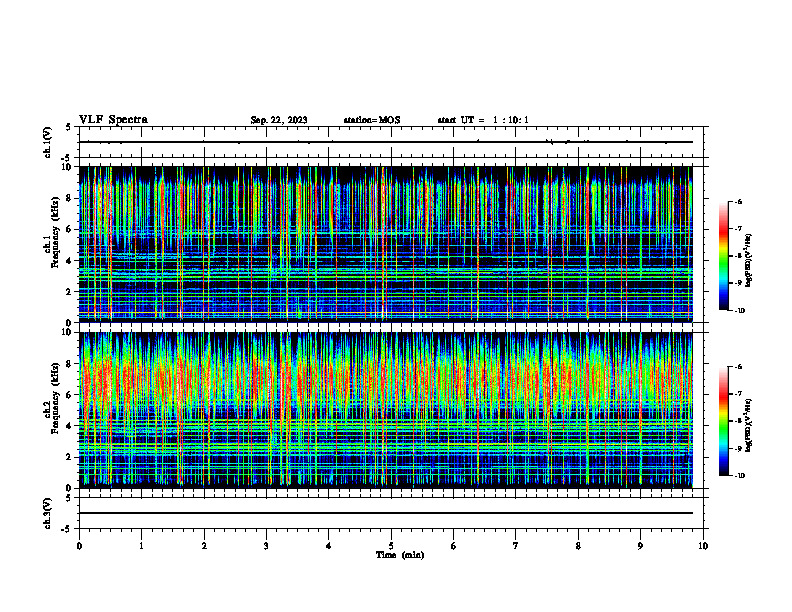Click the "start UT = 1 : 10: 1" text
The image size is (792, 612).
tap(483, 120)
